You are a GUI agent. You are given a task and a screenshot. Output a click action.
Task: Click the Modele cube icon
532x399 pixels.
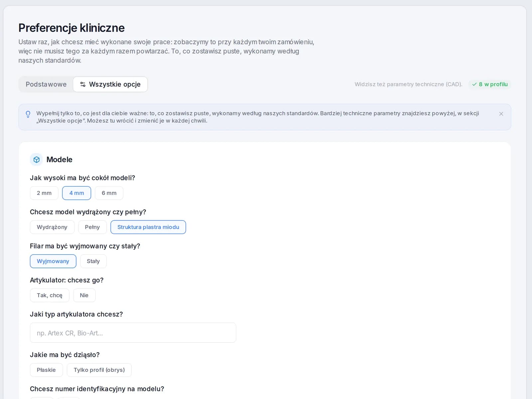pos(36,160)
